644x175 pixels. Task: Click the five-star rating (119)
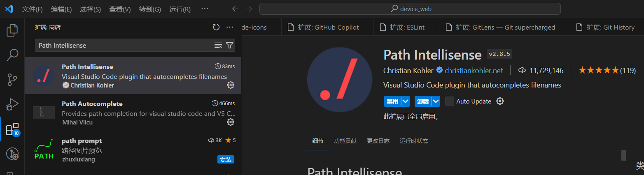(607, 70)
